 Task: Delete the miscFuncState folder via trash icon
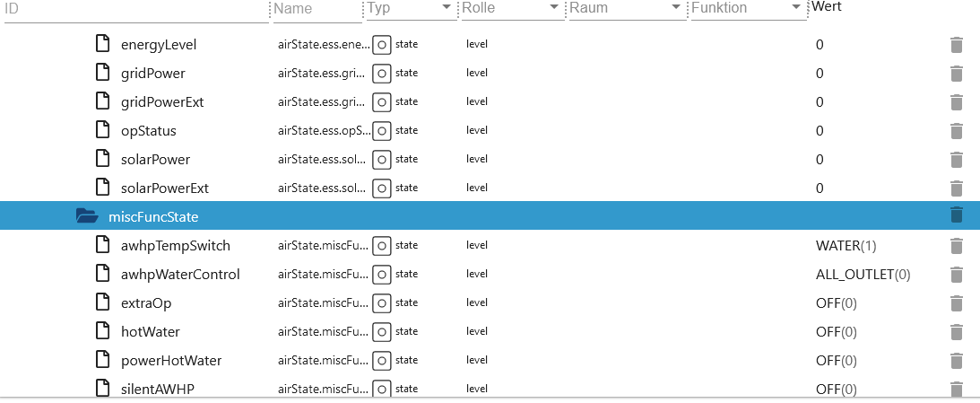956,215
